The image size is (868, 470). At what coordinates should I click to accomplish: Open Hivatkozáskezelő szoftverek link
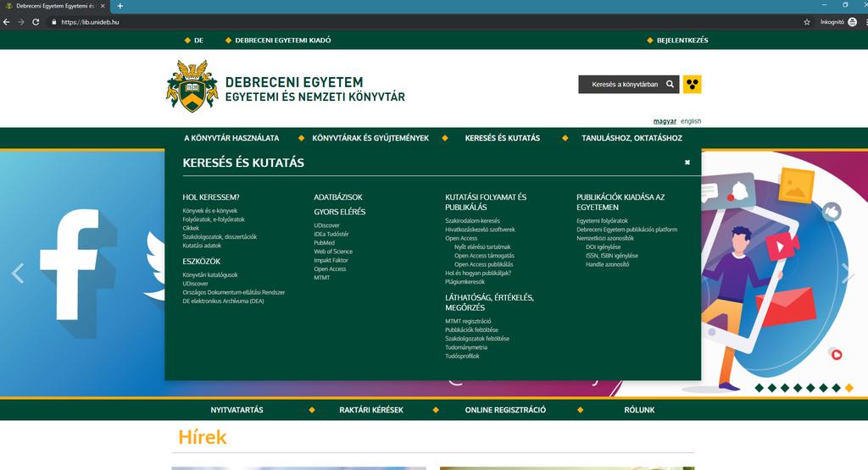(x=480, y=229)
